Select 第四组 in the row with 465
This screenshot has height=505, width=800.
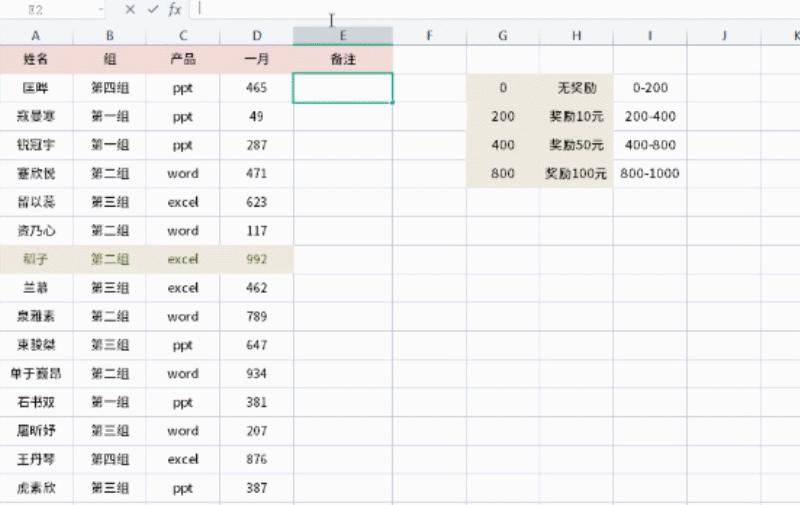click(x=110, y=88)
